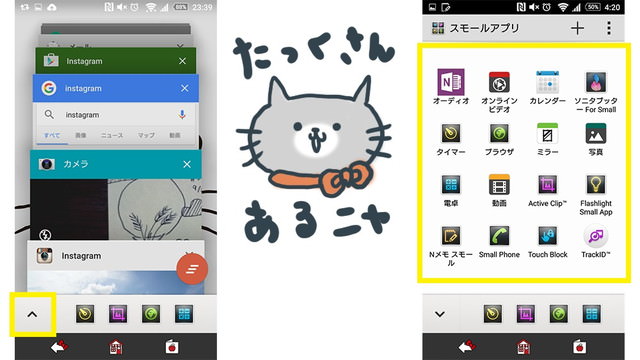The image size is (640, 360).
Task: Open the Play Store Instagram recent card
Action: pos(116,61)
